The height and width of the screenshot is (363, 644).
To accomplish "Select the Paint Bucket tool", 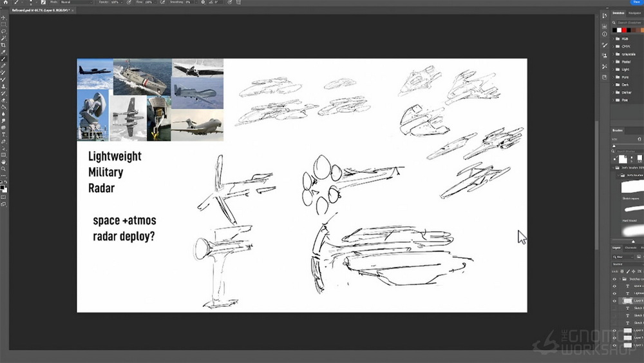I will coord(3,107).
